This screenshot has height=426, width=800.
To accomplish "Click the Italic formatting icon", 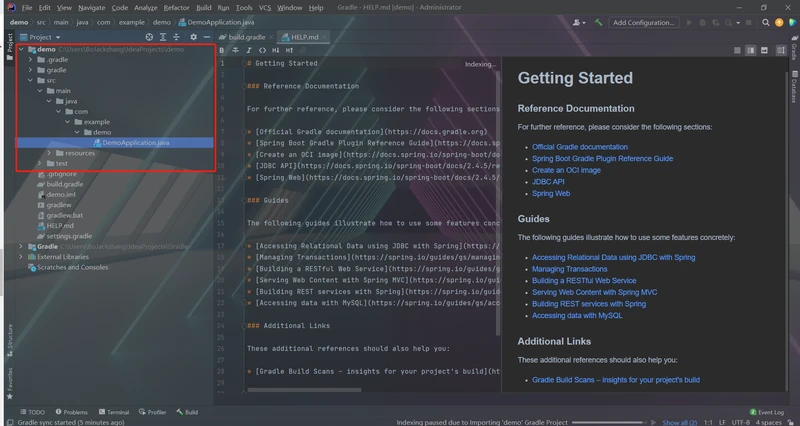I will click(x=248, y=50).
